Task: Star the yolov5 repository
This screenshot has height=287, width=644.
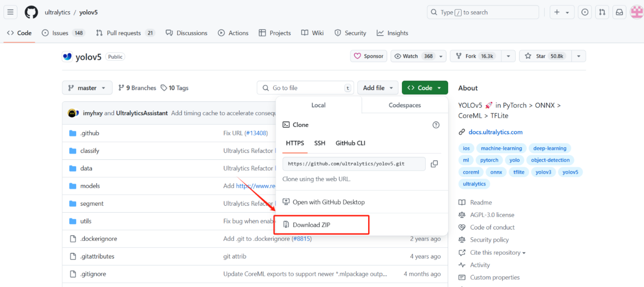Action: [545, 56]
